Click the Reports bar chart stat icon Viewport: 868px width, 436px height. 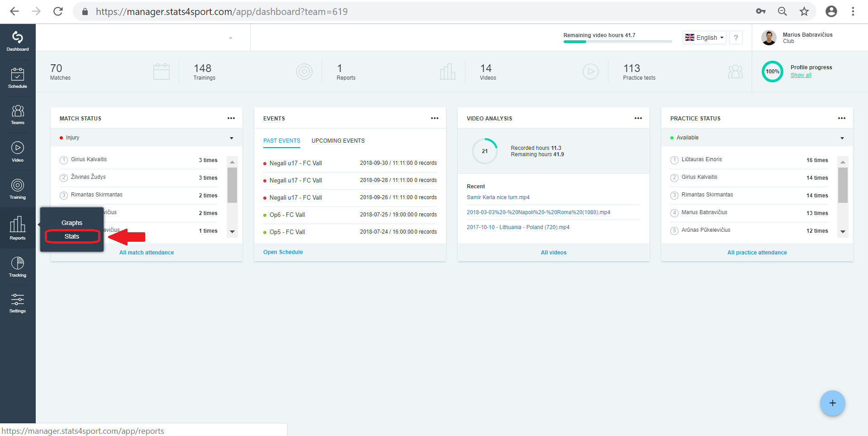coord(448,72)
